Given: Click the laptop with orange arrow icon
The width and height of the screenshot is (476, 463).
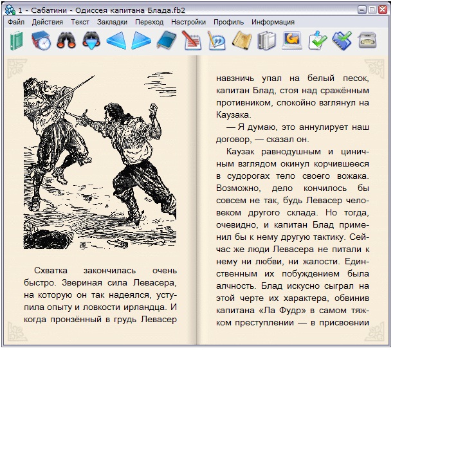Looking at the screenshot, I should coord(292,41).
